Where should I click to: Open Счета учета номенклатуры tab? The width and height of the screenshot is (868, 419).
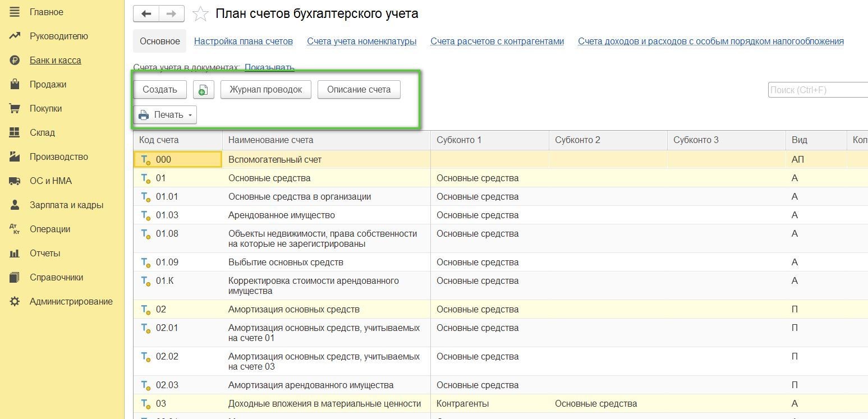pyautogui.click(x=361, y=42)
